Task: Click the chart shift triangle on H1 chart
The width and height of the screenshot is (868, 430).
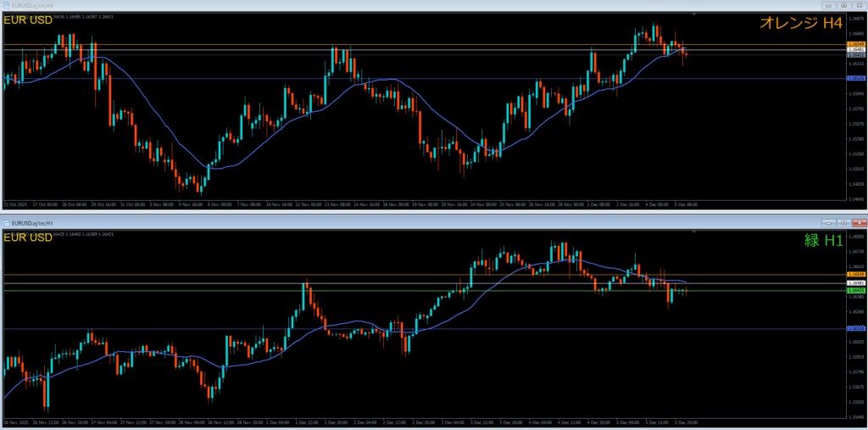Action: [x=694, y=232]
